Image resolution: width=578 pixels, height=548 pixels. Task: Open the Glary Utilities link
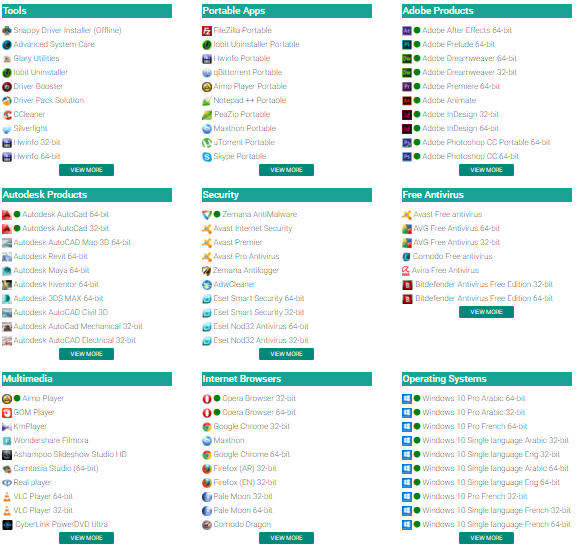point(36,58)
